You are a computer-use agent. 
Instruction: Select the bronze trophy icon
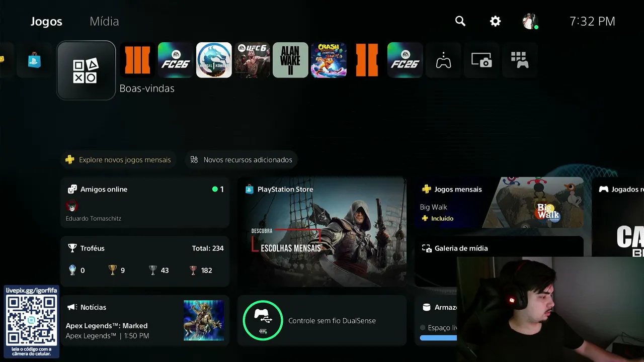click(193, 270)
